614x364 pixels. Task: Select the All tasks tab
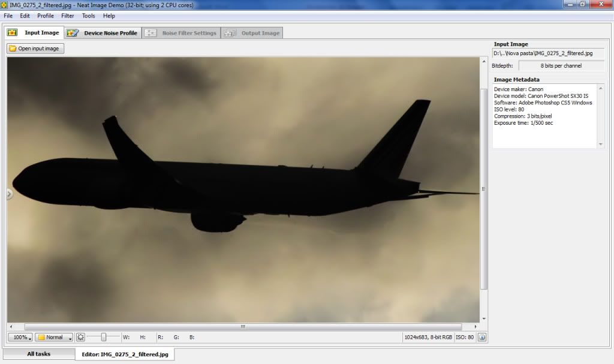click(x=39, y=354)
